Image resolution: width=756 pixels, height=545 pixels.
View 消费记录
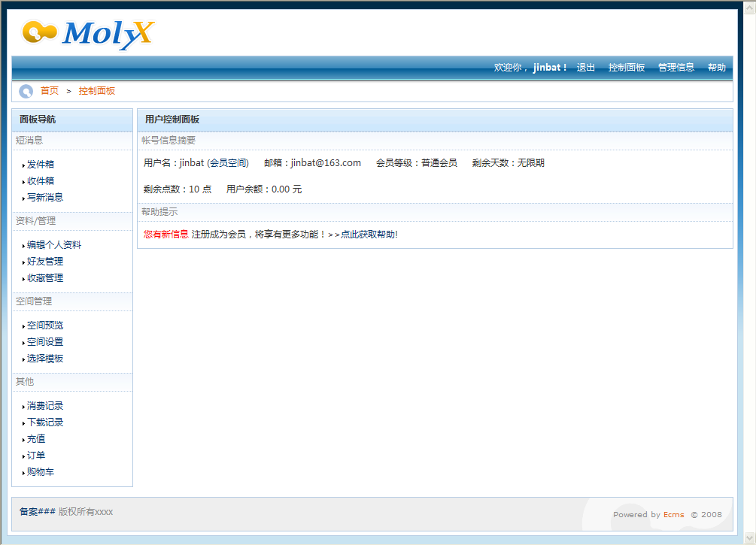[x=45, y=406]
